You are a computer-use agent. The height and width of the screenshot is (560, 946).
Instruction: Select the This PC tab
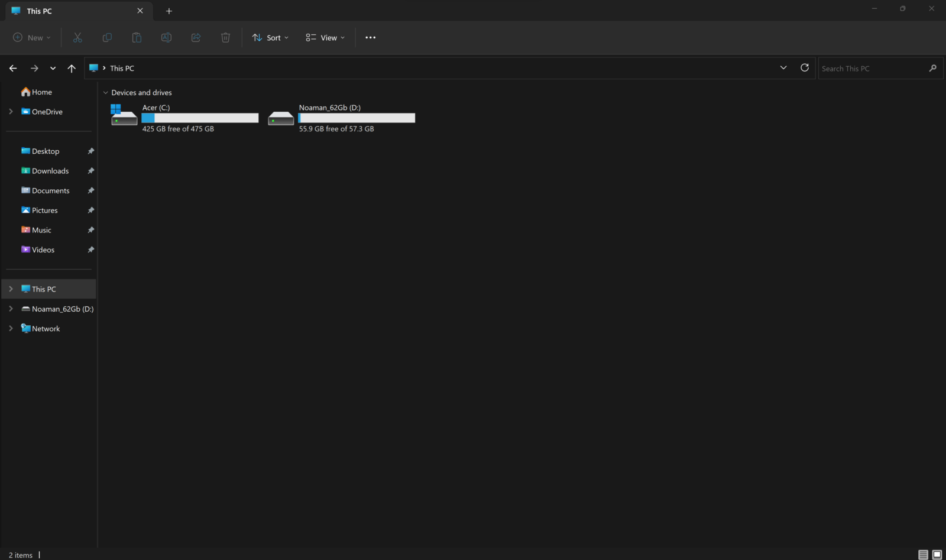point(78,11)
